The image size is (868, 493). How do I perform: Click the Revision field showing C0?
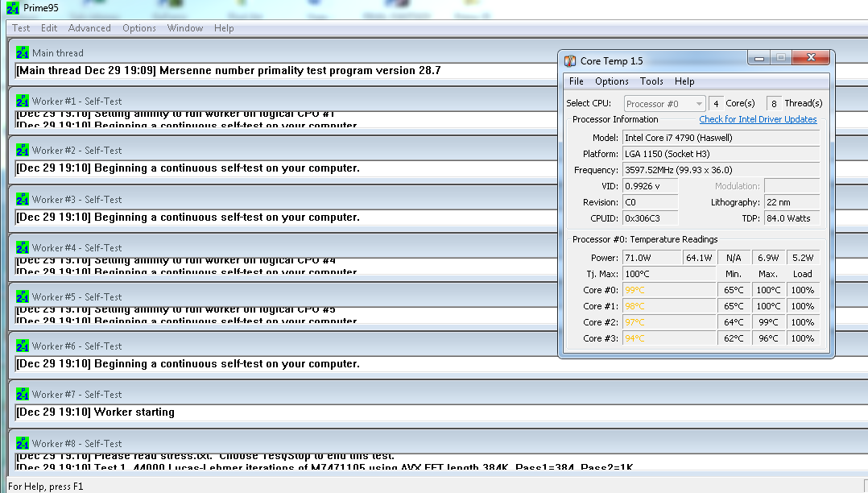[x=651, y=202]
